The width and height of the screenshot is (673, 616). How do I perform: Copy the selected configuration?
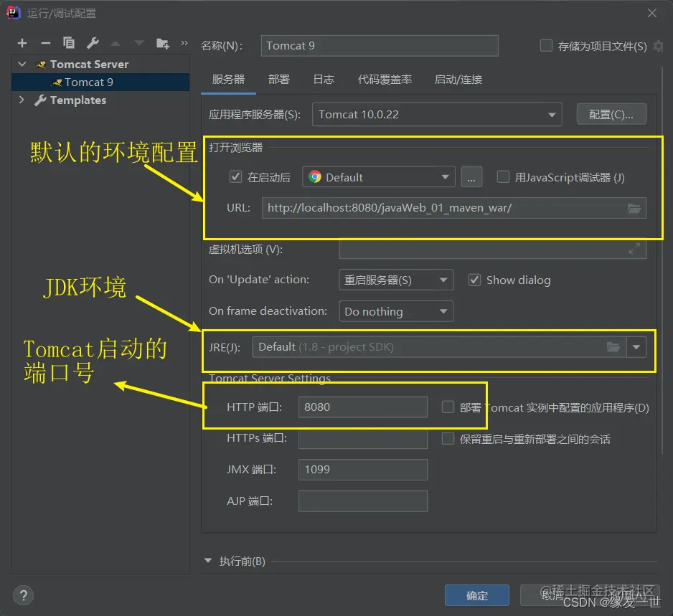coord(69,43)
